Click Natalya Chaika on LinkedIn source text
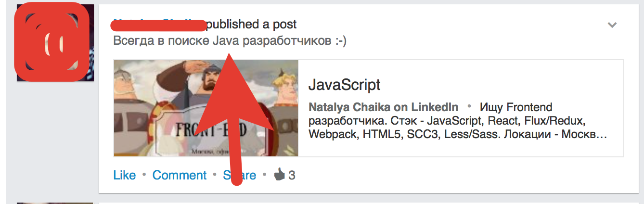This screenshot has height=204, width=644. pyautogui.click(x=383, y=107)
